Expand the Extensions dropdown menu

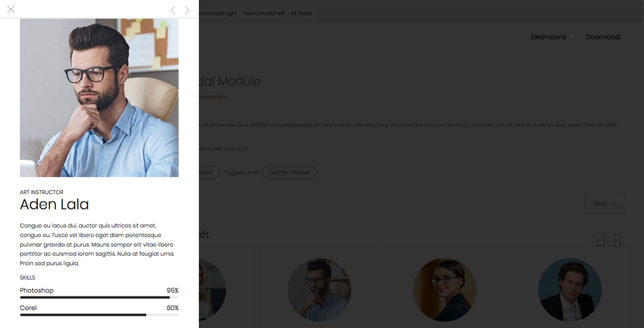(x=552, y=37)
